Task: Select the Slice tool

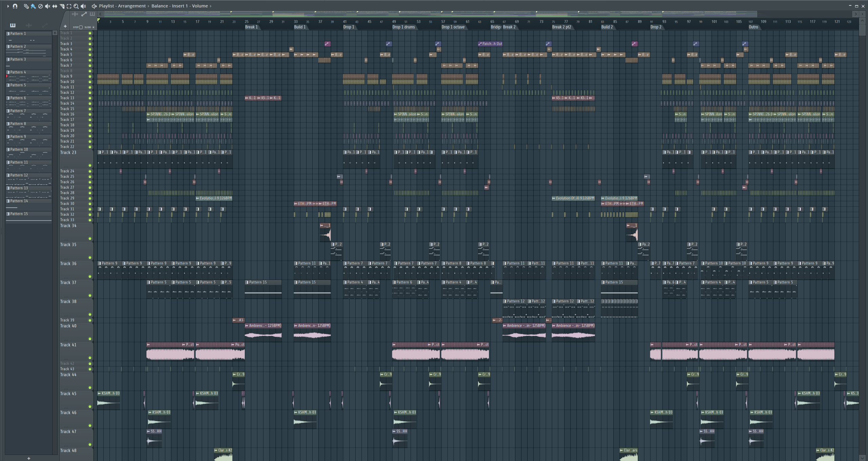Action: point(62,6)
